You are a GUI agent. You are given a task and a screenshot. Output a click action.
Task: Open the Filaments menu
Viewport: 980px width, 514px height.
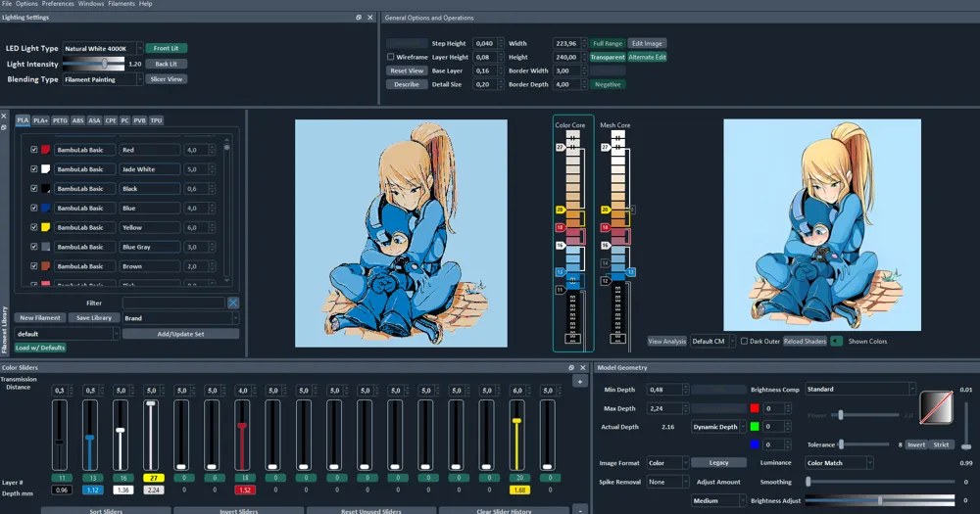pos(122,4)
